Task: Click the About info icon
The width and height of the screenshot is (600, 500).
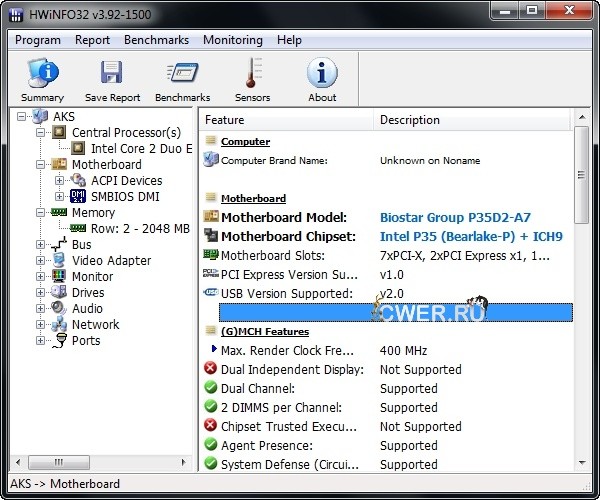Action: (x=322, y=74)
